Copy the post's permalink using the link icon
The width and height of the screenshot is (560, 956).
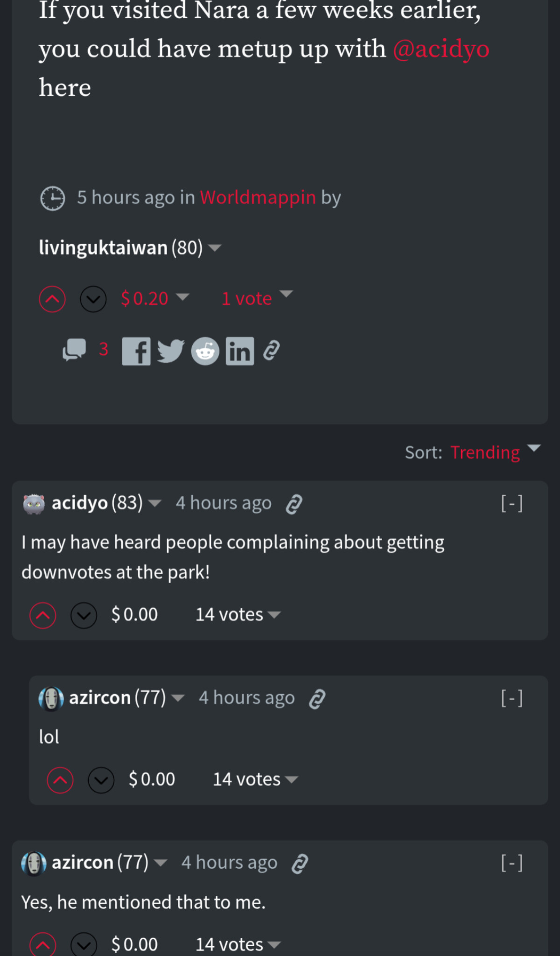271,351
